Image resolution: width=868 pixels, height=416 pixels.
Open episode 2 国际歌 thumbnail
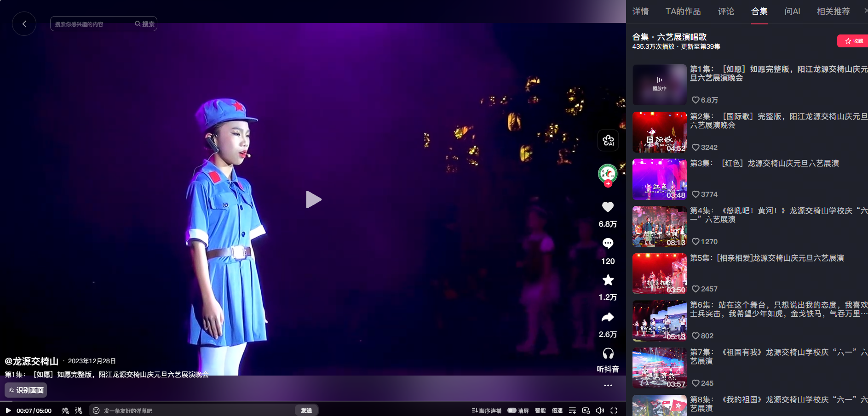(660, 132)
